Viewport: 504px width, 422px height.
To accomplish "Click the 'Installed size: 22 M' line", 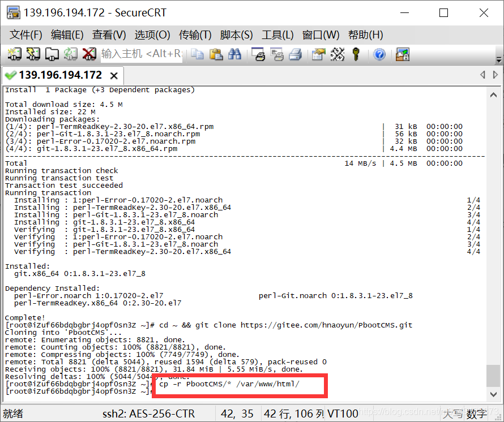I will coord(50,112).
